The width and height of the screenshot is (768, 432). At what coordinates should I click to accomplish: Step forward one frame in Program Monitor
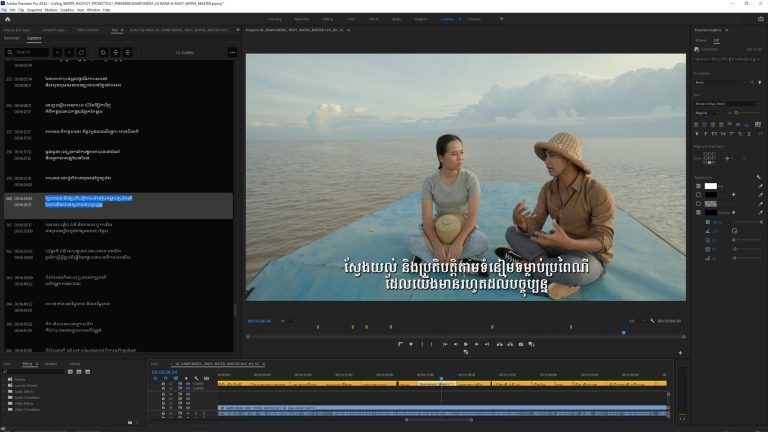pos(477,344)
